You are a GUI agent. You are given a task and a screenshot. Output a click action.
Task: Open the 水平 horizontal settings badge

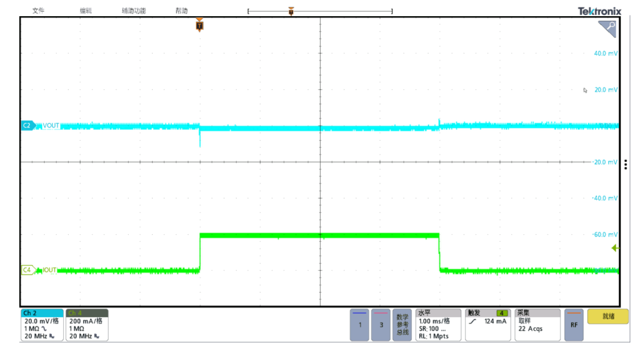438,325
